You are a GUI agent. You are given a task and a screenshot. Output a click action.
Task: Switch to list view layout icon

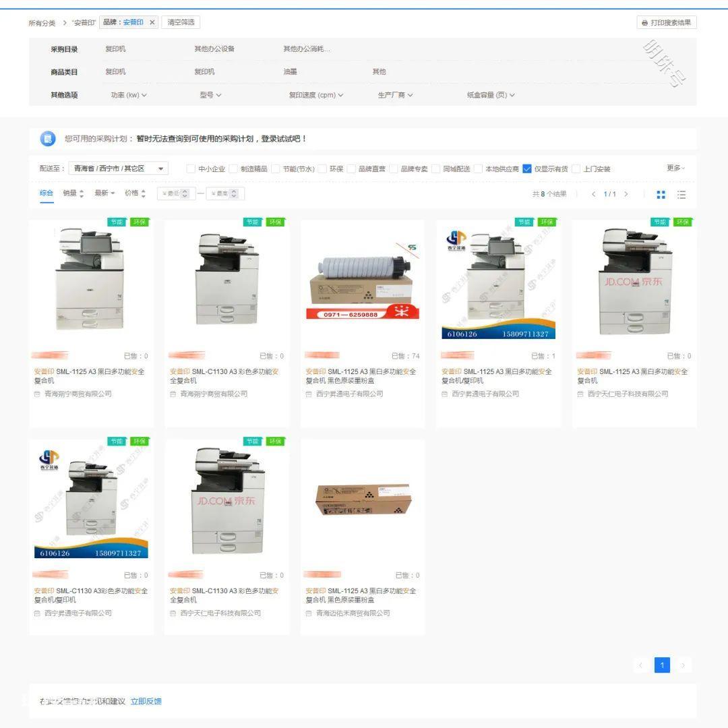tap(681, 195)
